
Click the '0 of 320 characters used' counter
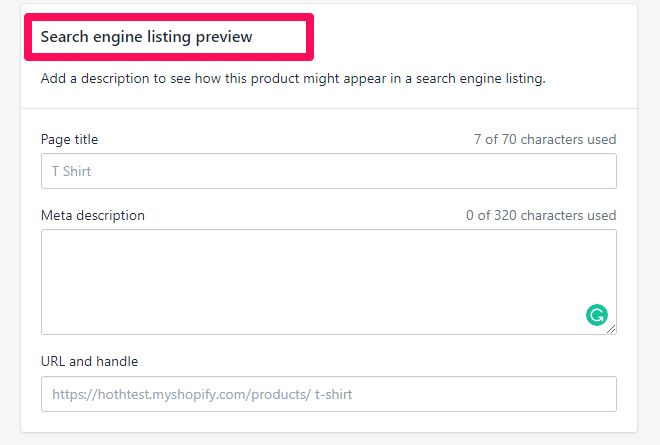tap(541, 216)
